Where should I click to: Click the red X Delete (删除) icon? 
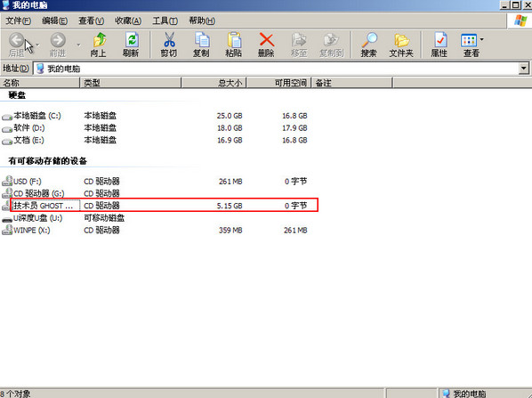tap(267, 39)
